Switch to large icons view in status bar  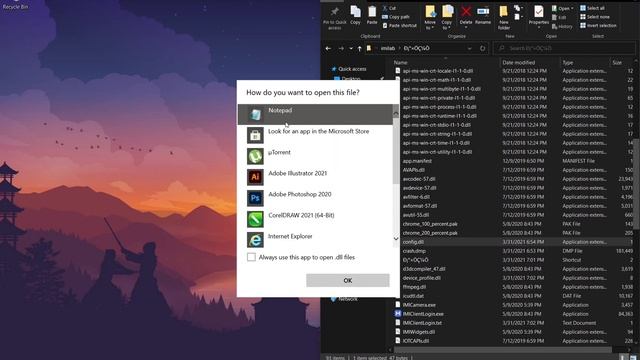point(633,358)
